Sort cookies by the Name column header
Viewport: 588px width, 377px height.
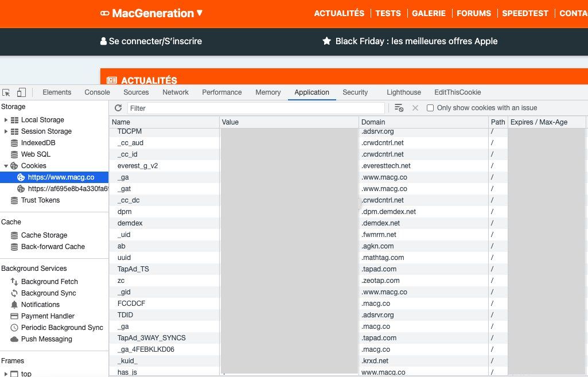point(165,122)
